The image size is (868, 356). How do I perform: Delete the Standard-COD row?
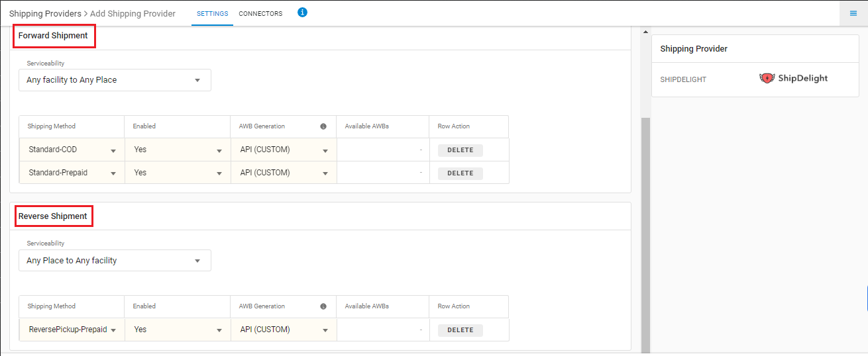[461, 150]
